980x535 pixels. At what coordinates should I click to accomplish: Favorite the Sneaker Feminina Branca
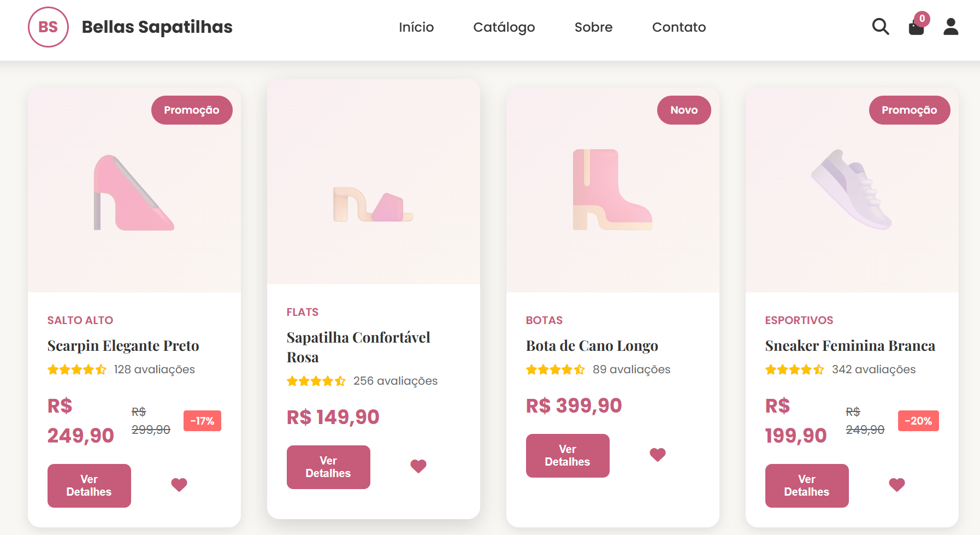click(x=896, y=484)
